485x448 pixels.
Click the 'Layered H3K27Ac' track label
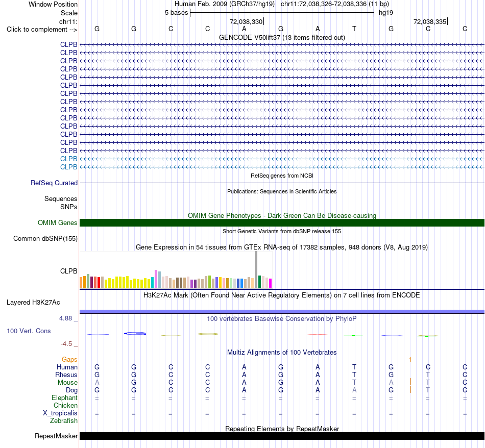tap(33, 303)
